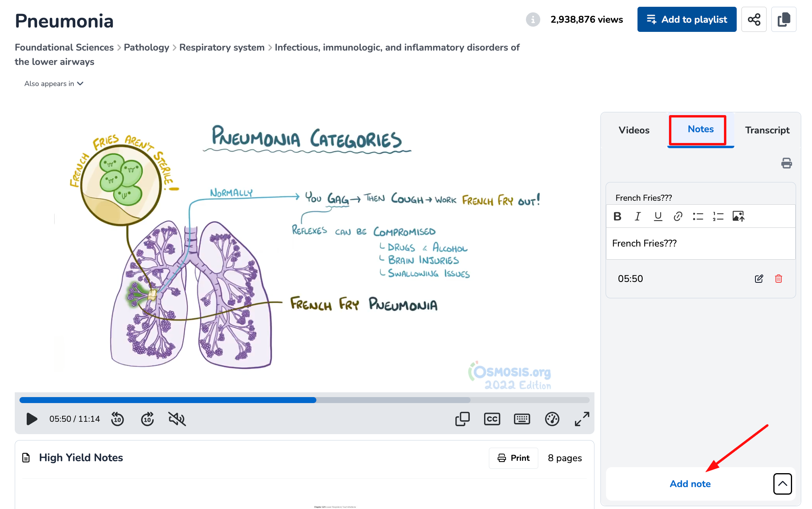Expand the Also appears in dropdown
Viewport: 812px width, 509px height.
pyautogui.click(x=54, y=84)
